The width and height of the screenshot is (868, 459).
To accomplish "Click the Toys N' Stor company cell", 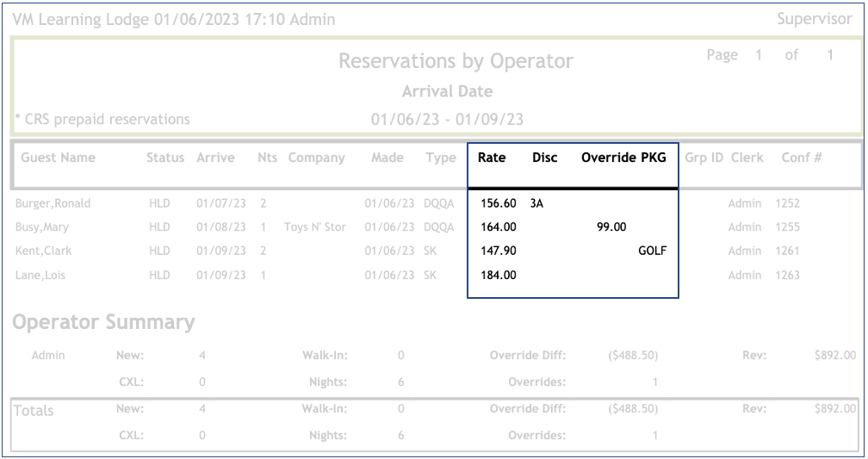I will tap(319, 227).
